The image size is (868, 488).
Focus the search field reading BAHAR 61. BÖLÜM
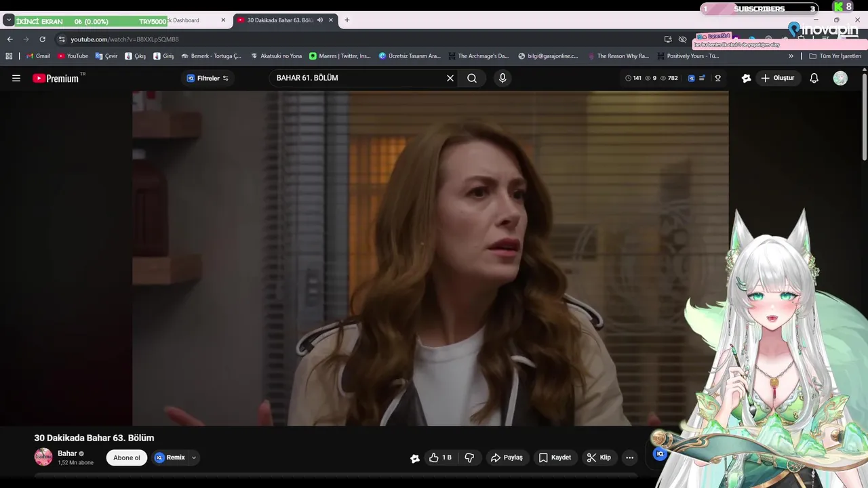click(x=358, y=78)
